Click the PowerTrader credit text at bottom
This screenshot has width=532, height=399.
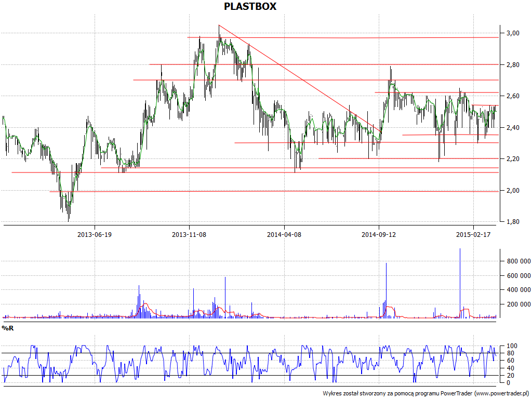coord(425,393)
